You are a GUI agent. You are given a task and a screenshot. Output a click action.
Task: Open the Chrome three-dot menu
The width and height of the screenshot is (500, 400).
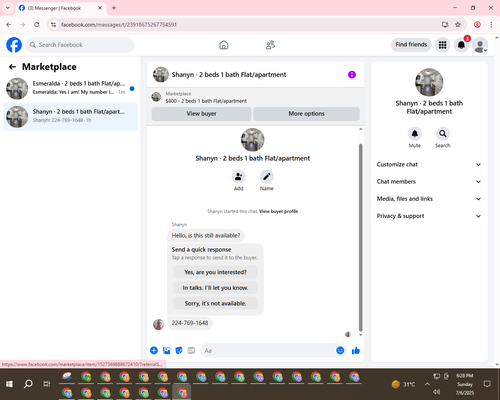click(x=491, y=25)
